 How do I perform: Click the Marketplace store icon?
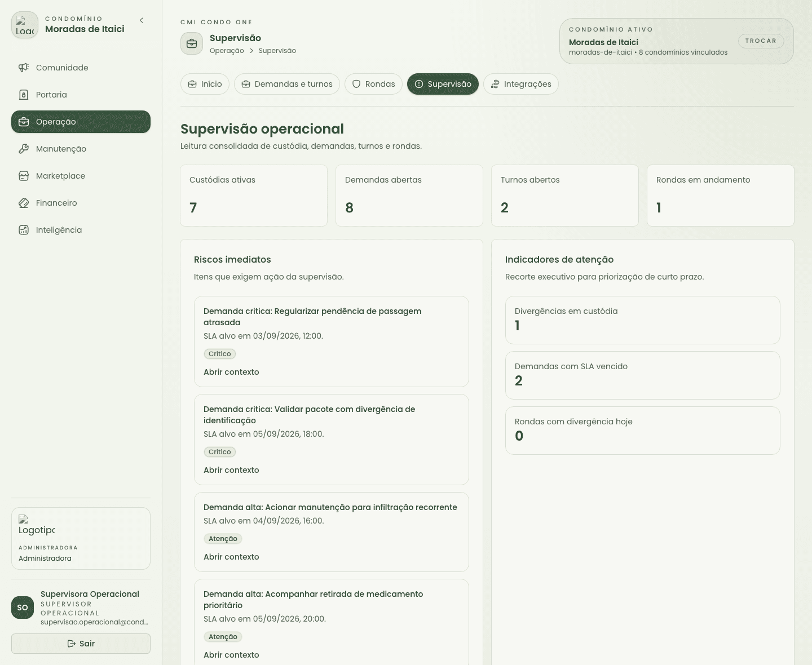[x=24, y=176]
